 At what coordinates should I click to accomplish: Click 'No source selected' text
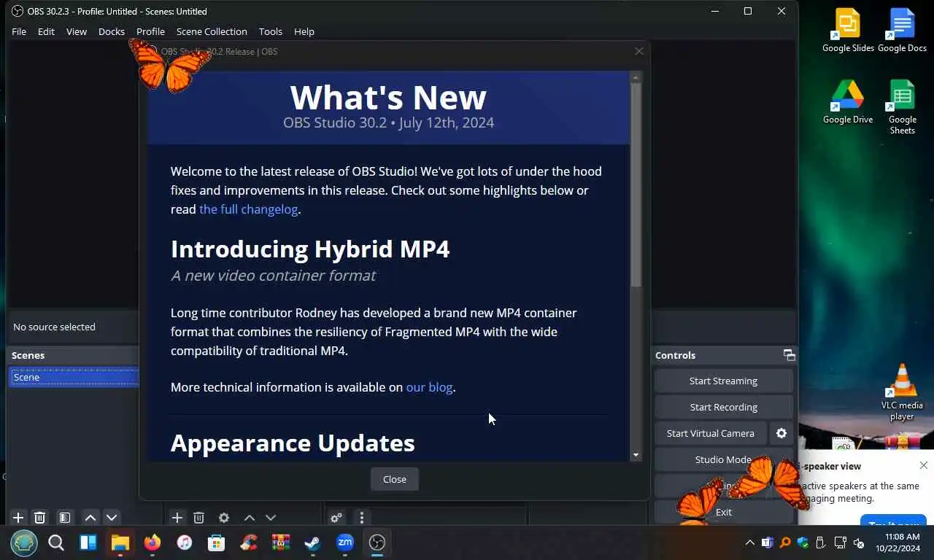(54, 327)
